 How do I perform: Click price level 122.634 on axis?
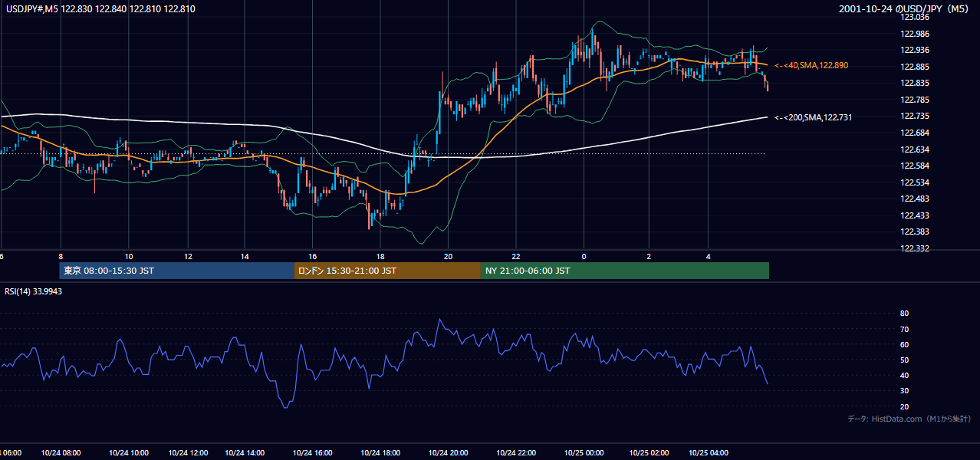pos(915,149)
